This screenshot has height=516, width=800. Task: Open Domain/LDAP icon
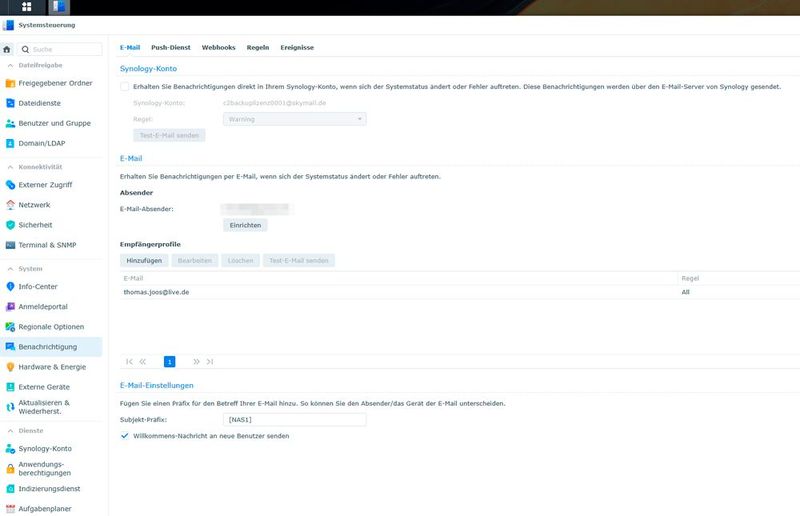10,143
